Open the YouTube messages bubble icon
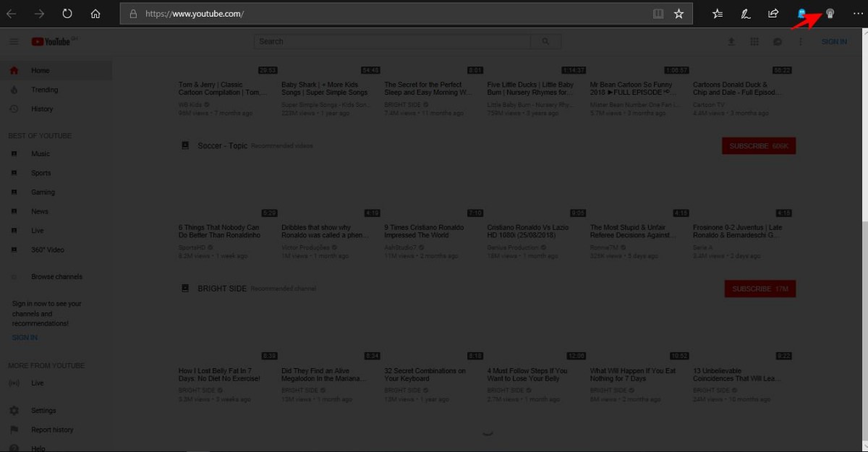 [x=778, y=42]
